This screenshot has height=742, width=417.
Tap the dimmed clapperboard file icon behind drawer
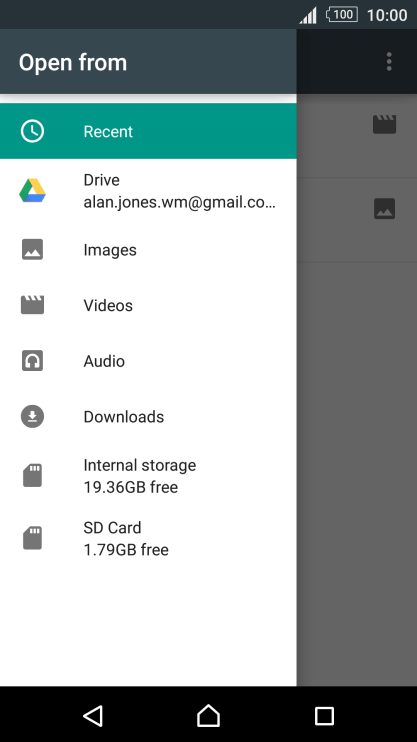tap(384, 124)
